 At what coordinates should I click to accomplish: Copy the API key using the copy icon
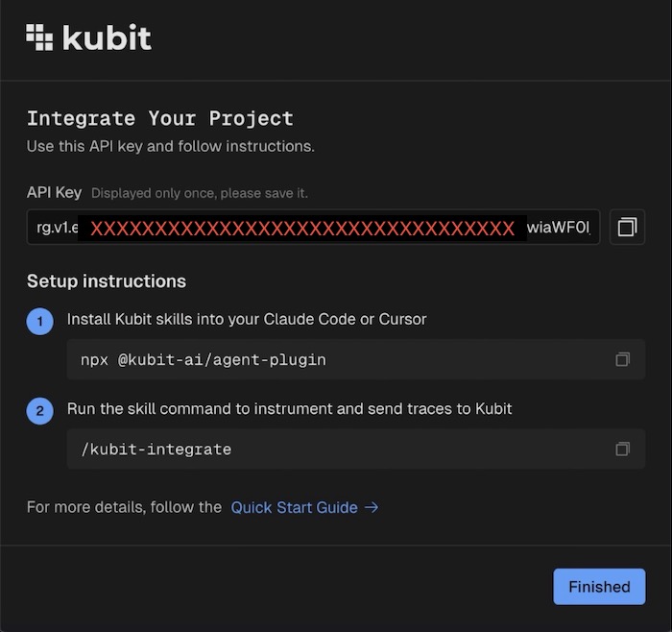[x=627, y=228]
